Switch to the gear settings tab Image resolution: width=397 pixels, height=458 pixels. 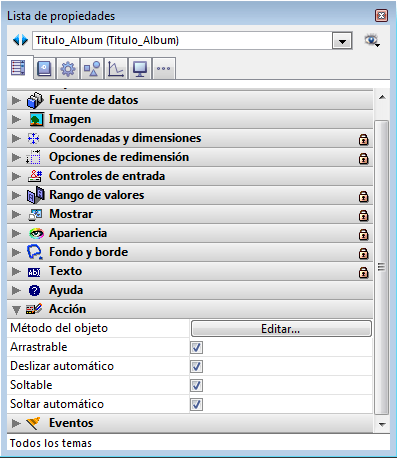click(68, 69)
